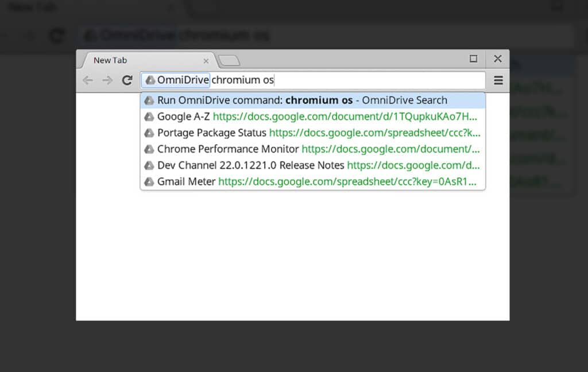This screenshot has width=588, height=372.
Task: Open a new tab with blank tab button
Action: 229,61
